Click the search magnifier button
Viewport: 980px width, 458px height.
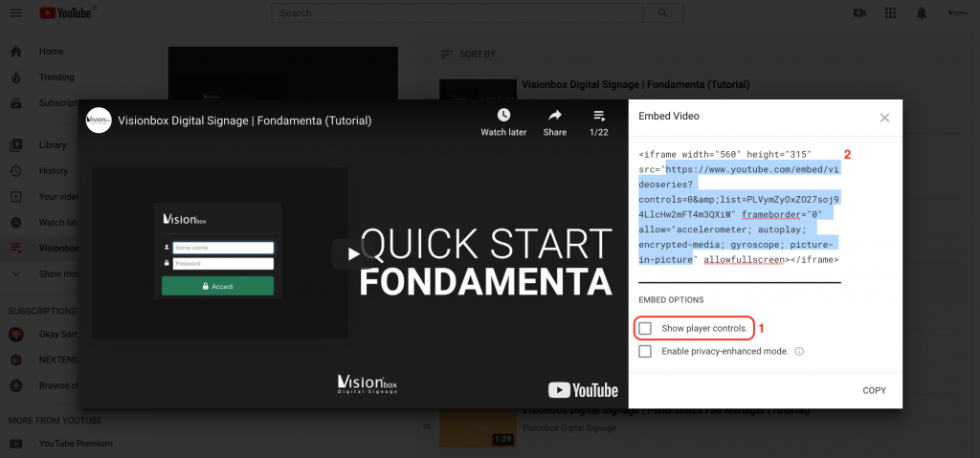pyautogui.click(x=662, y=12)
